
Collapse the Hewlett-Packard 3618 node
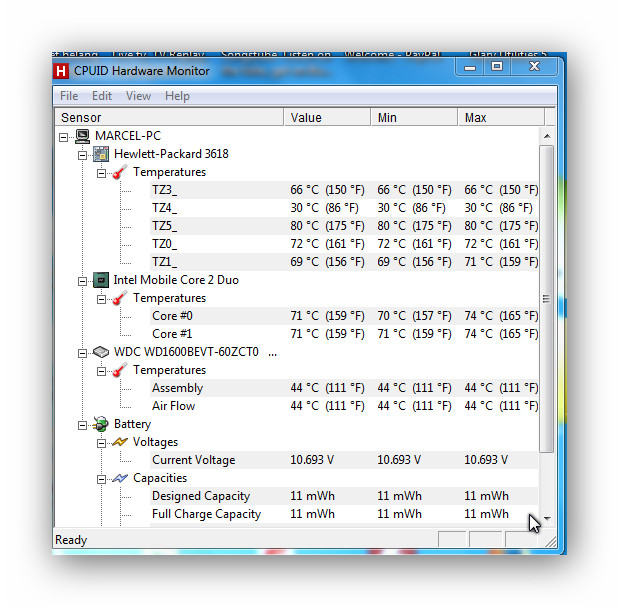tap(83, 154)
